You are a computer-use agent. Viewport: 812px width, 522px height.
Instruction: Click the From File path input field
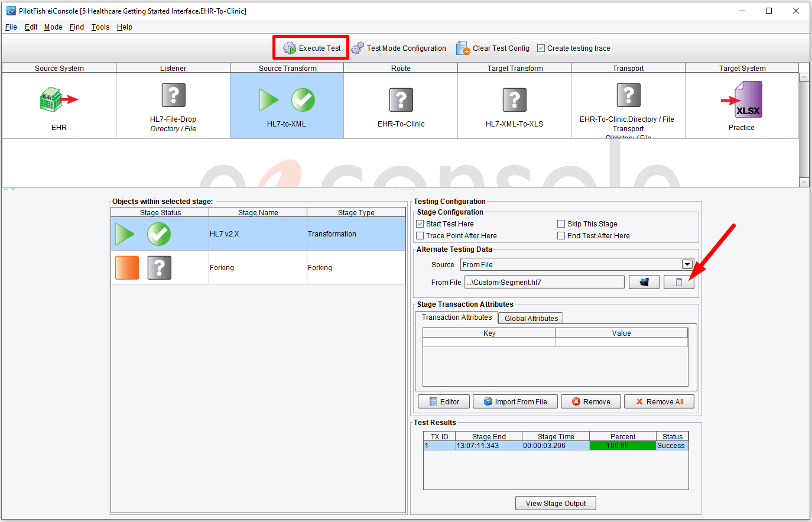(544, 282)
